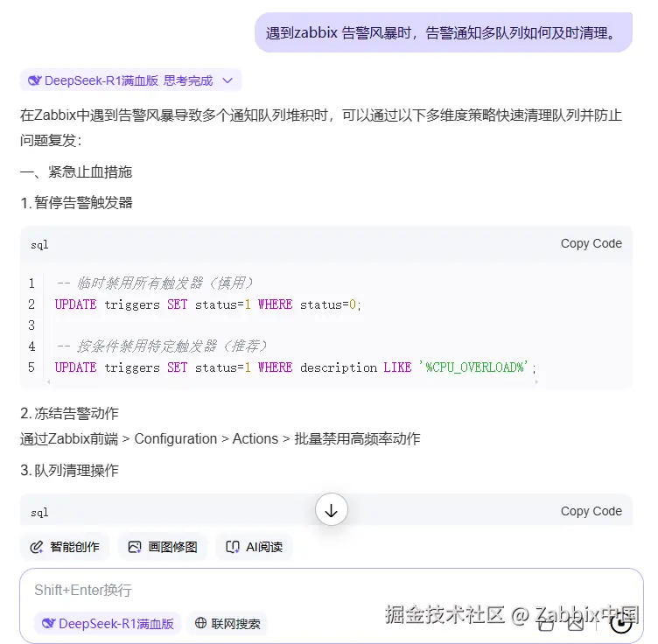Viewport: 658px width, 644px height.
Task: Click the upload file icon in input bar
Action: [545, 624]
